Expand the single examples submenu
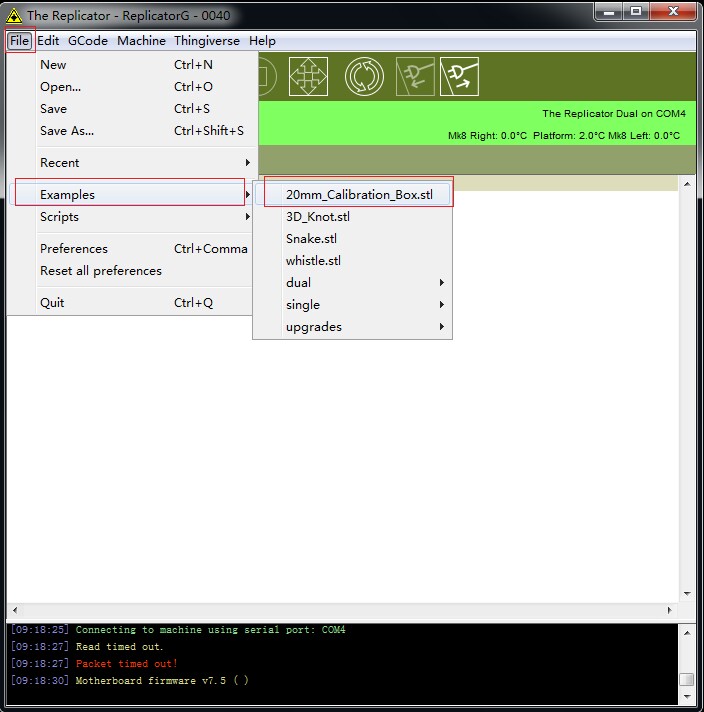This screenshot has height=712, width=704. pos(353,305)
